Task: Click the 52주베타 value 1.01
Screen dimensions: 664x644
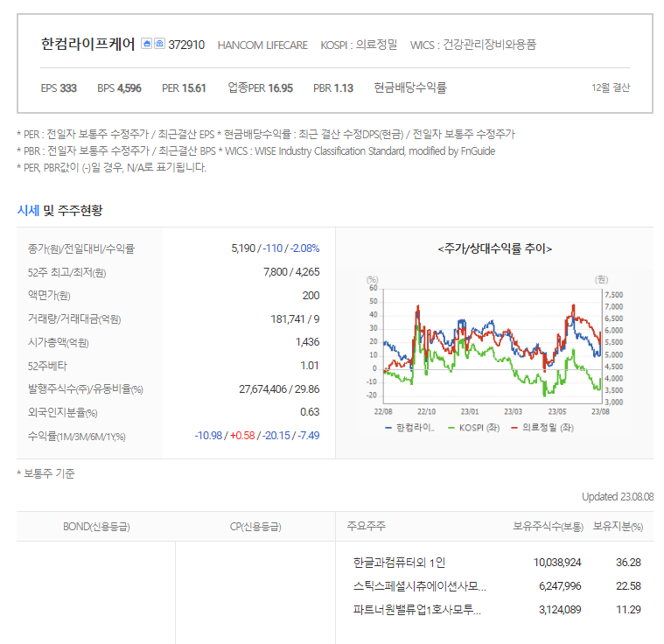Action: [310, 365]
